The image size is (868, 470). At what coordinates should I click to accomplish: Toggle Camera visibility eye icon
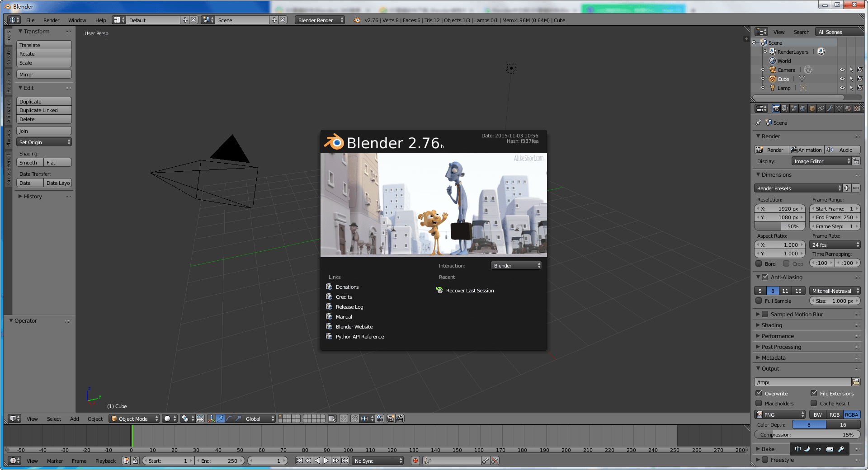842,70
